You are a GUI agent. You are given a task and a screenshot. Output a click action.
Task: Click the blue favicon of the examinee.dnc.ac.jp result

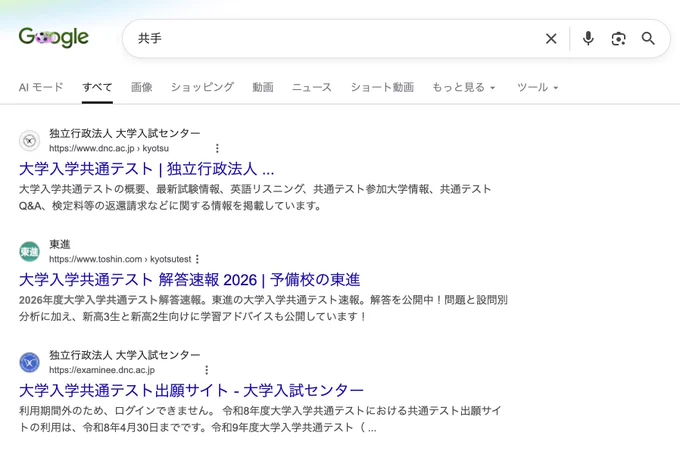(29, 363)
